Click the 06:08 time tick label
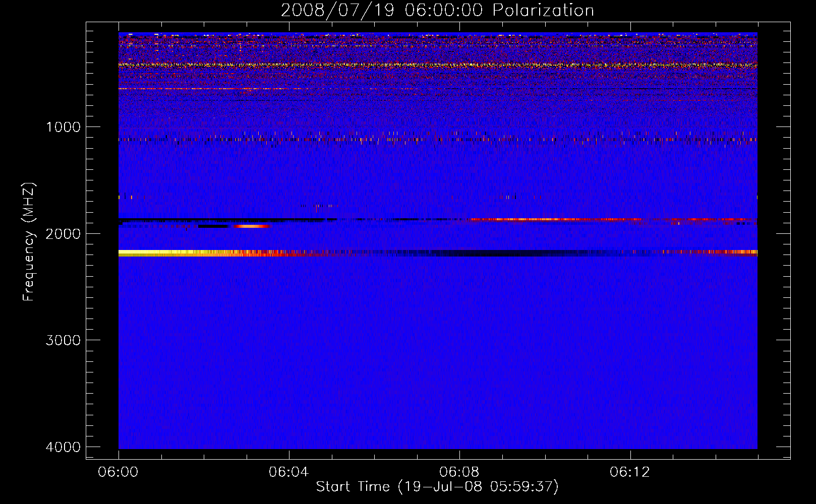The height and width of the screenshot is (504, 816). click(x=459, y=472)
